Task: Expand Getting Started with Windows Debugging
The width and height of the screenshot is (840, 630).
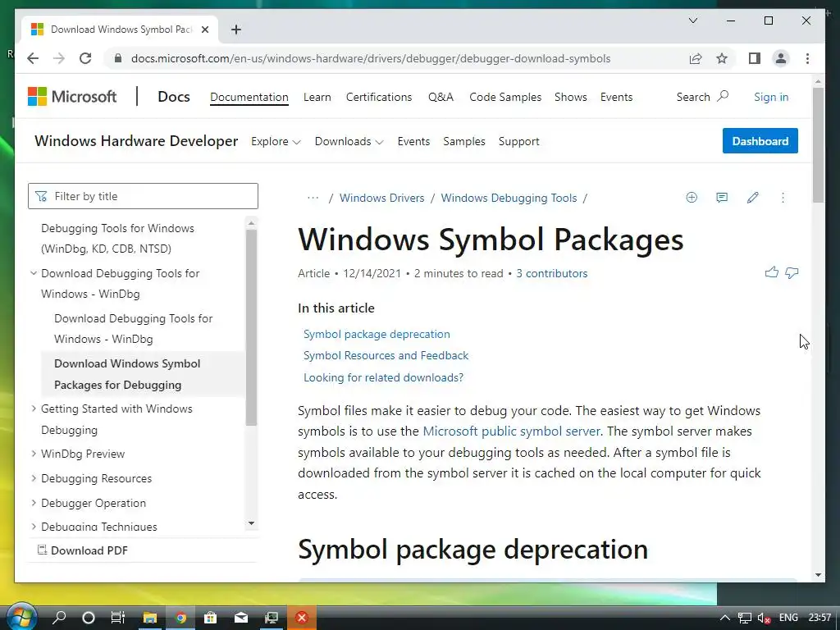Action: coord(33,409)
